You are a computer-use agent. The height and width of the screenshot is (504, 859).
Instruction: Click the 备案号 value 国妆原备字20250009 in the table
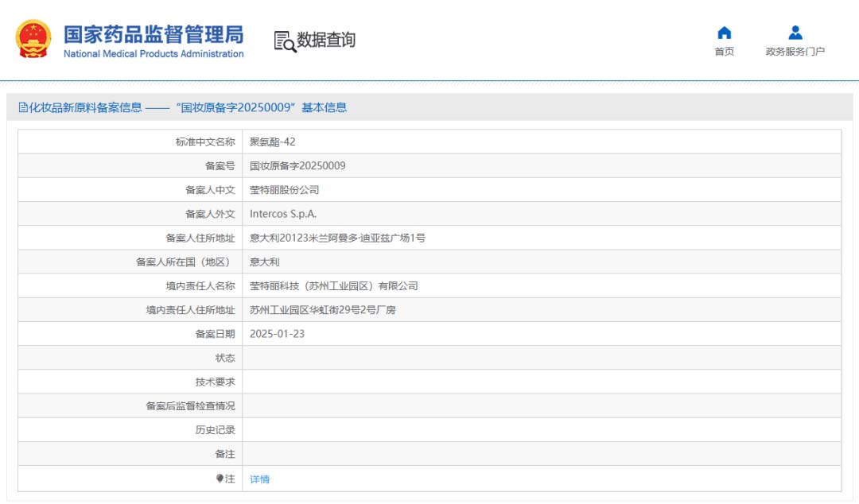(297, 166)
